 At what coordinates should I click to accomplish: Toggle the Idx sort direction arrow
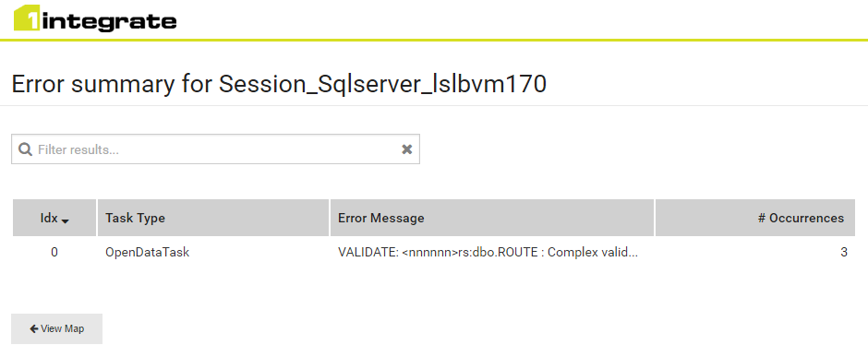pyautogui.click(x=66, y=221)
